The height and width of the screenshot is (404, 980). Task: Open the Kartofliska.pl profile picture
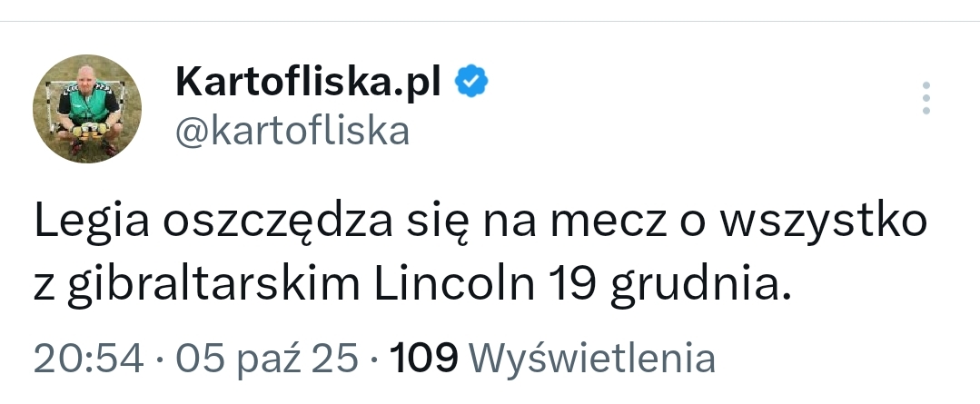[87, 109]
